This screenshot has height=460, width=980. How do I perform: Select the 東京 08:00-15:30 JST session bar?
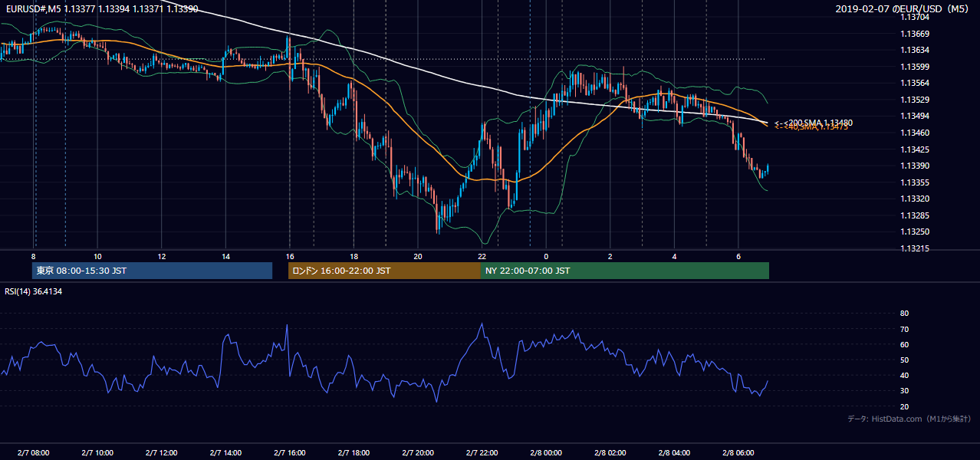[x=153, y=271]
